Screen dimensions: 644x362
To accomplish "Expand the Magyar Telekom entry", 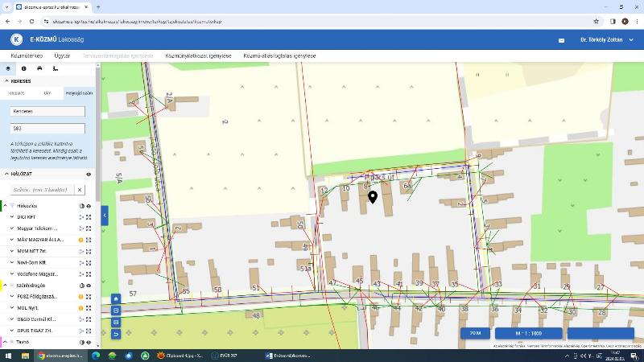I will click(x=12, y=228).
